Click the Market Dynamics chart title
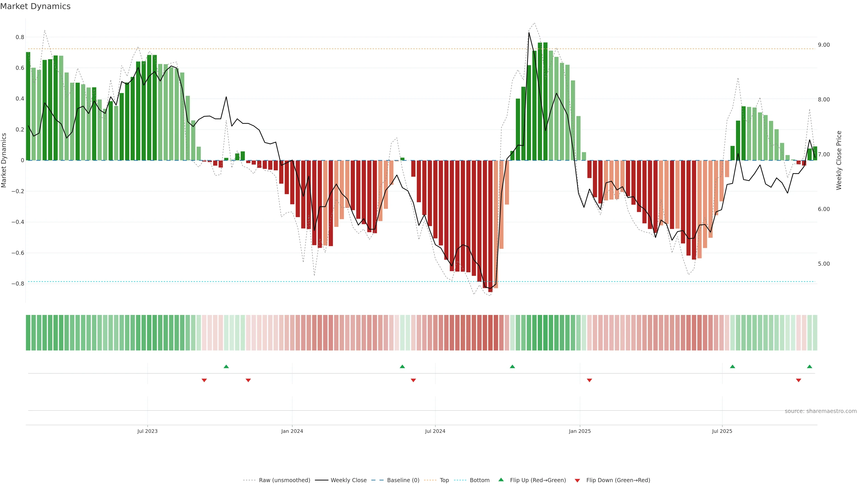868x488 pixels. click(35, 6)
